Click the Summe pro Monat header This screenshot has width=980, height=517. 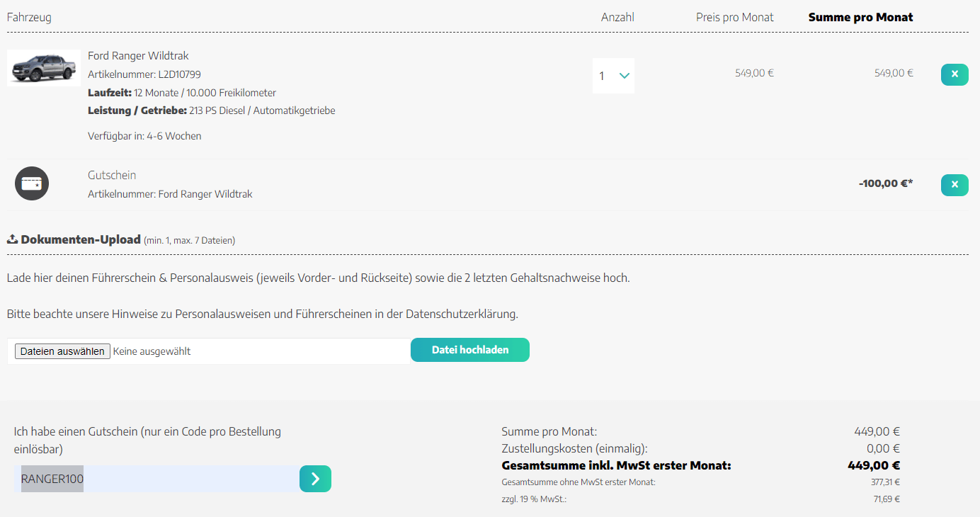tap(861, 17)
